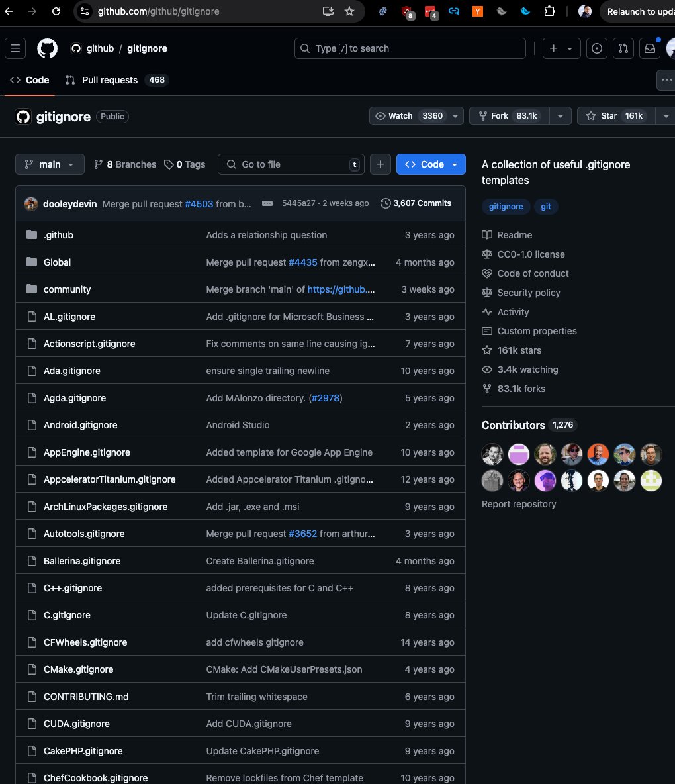
Task: View 3.4k watching link
Action: pyautogui.click(x=519, y=369)
